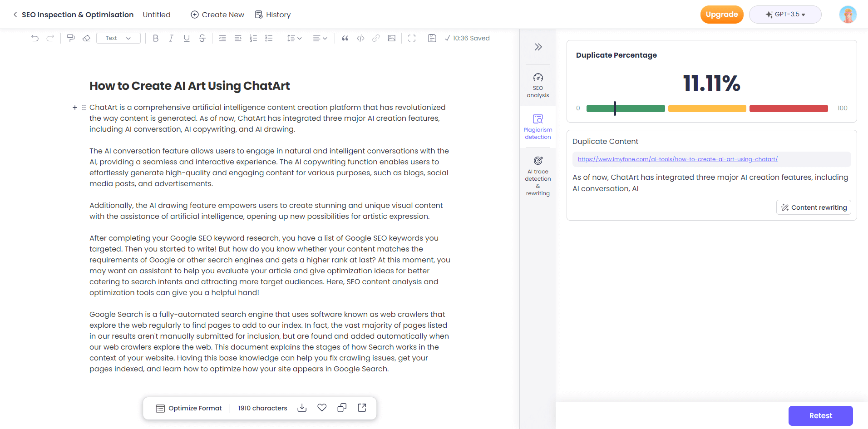Toggle strikethrough formatting

pyautogui.click(x=202, y=38)
